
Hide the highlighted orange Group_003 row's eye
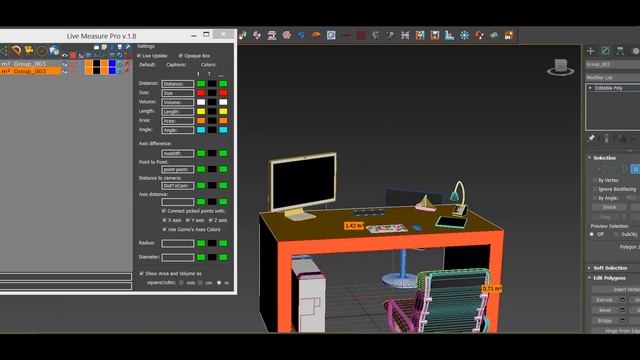pos(65,71)
